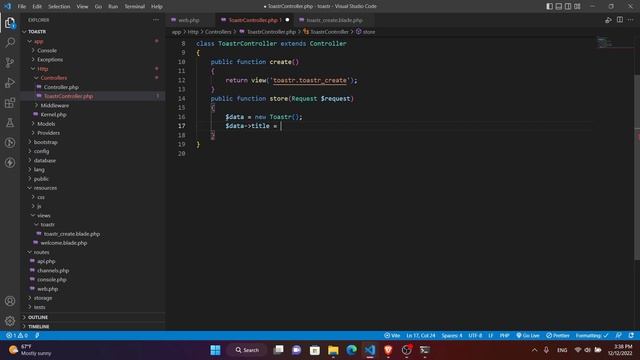640x360 pixels.
Task: Open customize layout icon
Action: pos(577,6)
